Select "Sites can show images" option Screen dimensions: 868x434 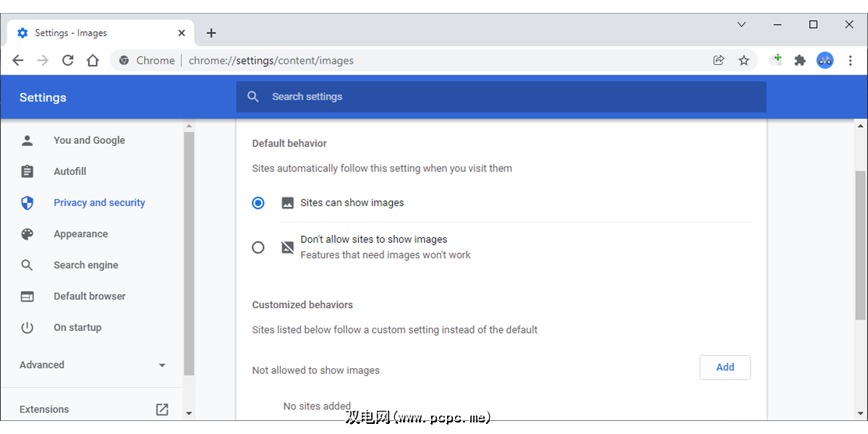click(x=258, y=203)
